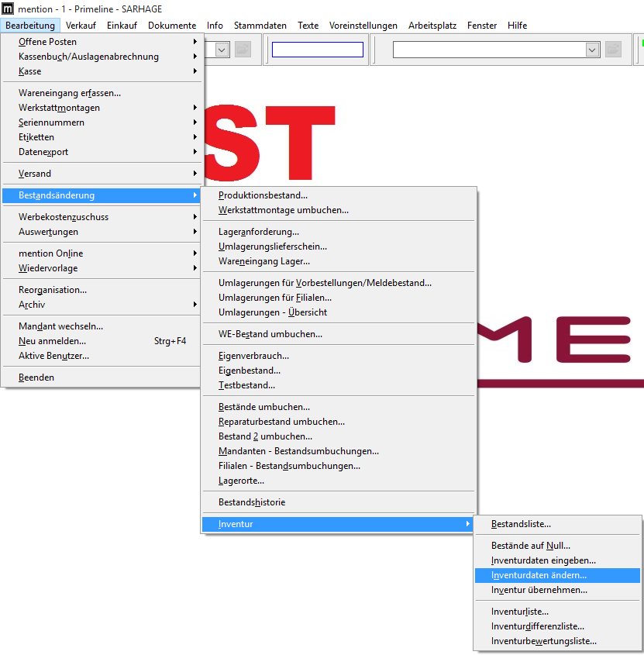Image resolution: width=644 pixels, height=655 pixels.
Task: Open the Stammdaten menu
Action: pyautogui.click(x=260, y=25)
